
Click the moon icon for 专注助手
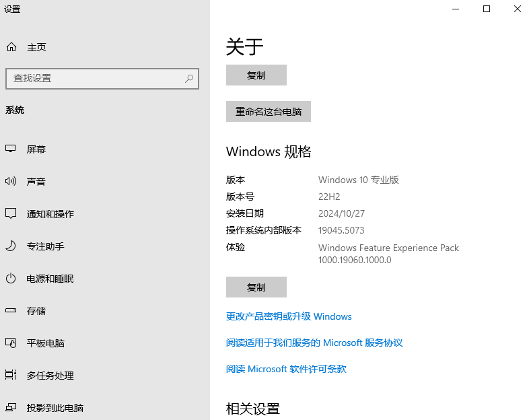click(11, 246)
